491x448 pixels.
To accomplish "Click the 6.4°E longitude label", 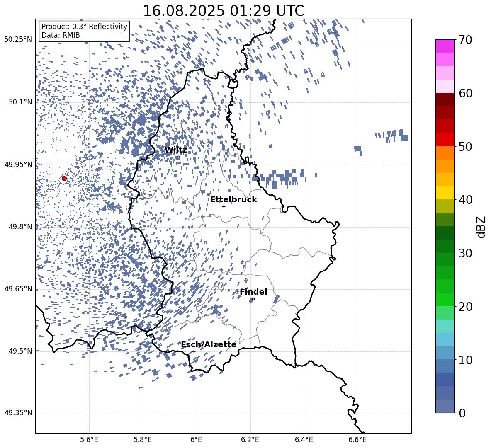I will (304, 440).
